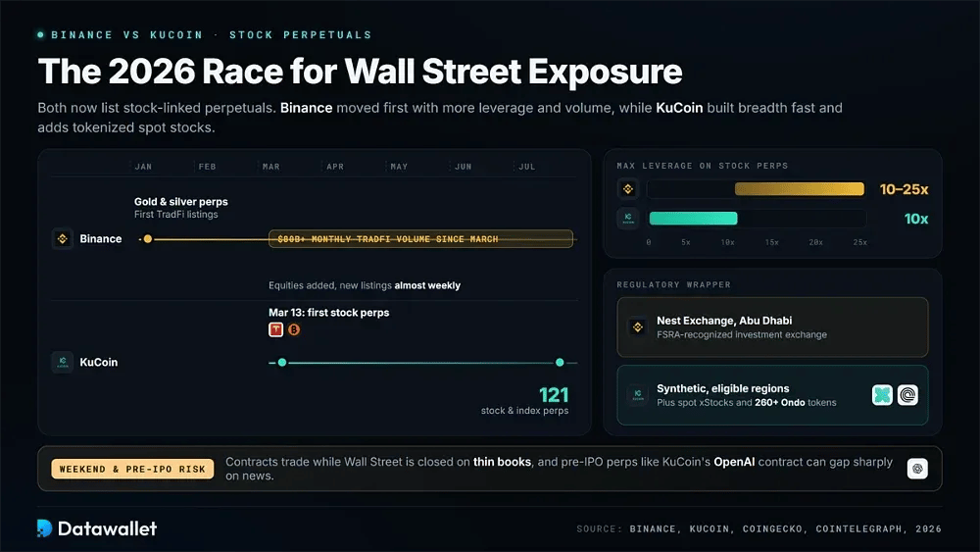Click the MAR month label
The image size is (980, 552).
pyautogui.click(x=271, y=167)
